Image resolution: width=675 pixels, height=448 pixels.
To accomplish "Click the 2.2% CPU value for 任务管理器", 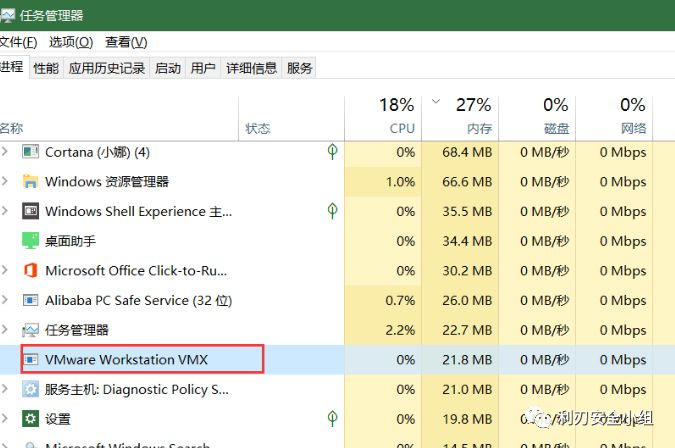I will click(x=400, y=330).
